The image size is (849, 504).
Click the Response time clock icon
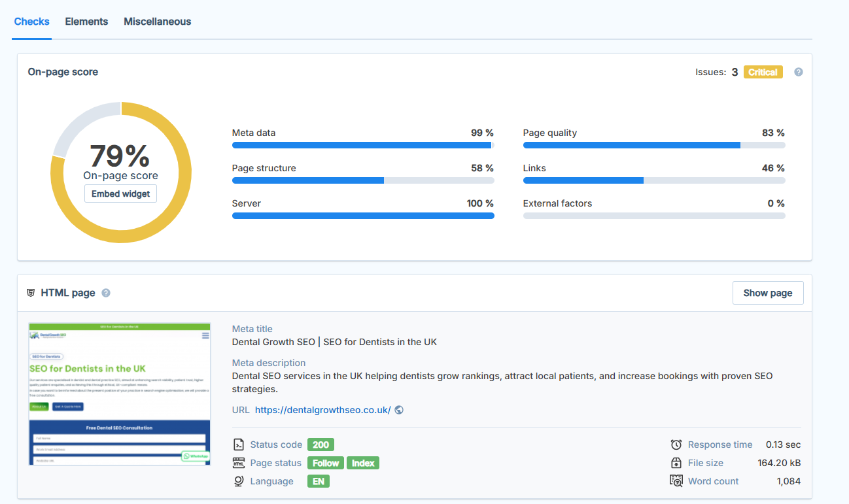pos(676,445)
